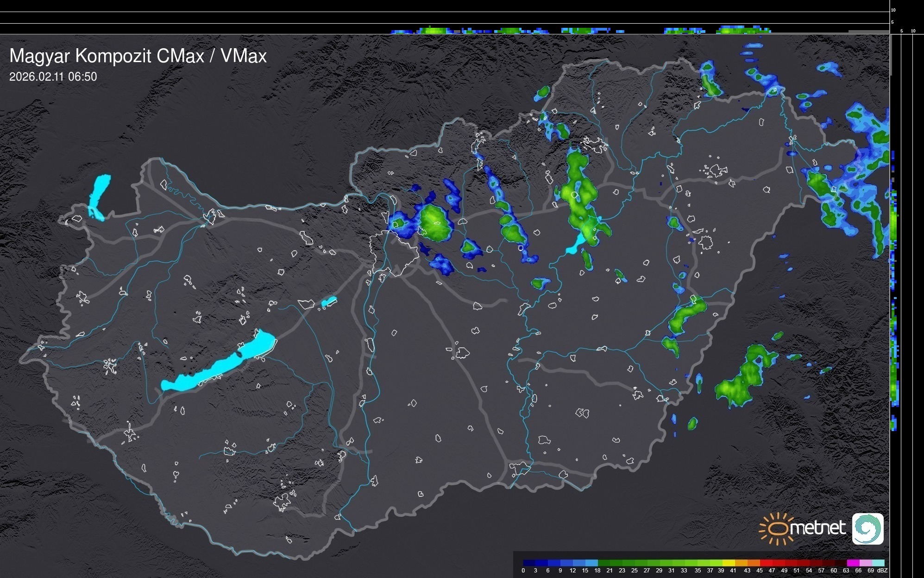Click the vertical gray bar right of map
Viewport: 924px width, 578px height.
(891, 55)
